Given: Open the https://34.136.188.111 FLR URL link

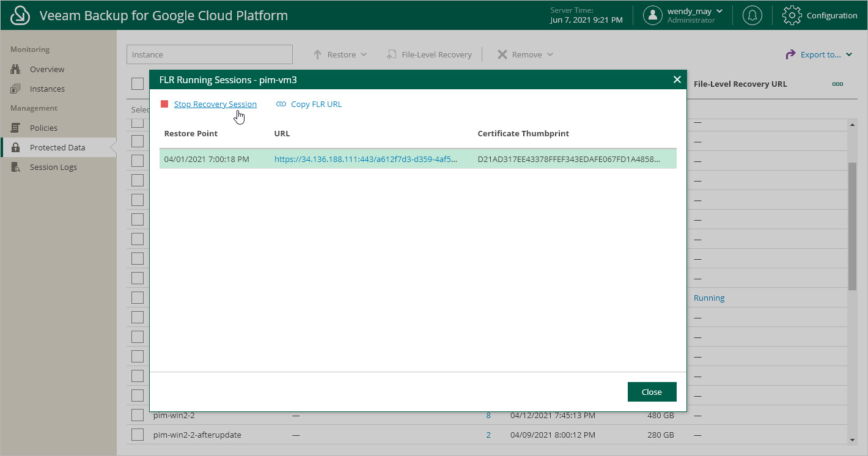Looking at the screenshot, I should (x=366, y=159).
